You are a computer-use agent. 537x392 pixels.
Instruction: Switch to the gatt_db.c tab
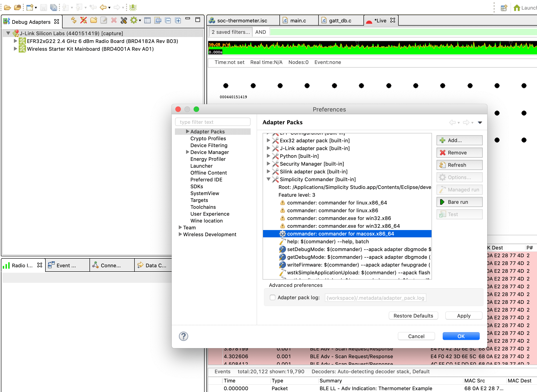click(x=340, y=20)
